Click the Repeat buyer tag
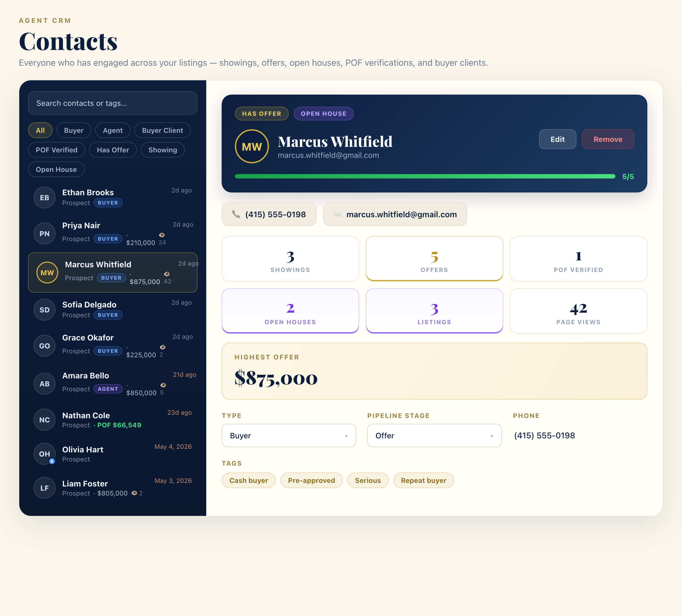 point(424,480)
